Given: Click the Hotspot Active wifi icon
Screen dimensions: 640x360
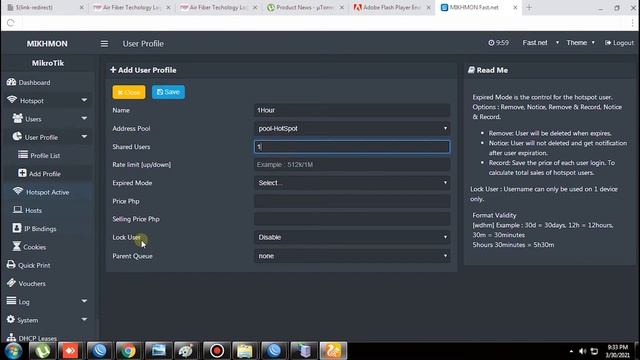Looking at the screenshot, I should (x=18, y=191).
